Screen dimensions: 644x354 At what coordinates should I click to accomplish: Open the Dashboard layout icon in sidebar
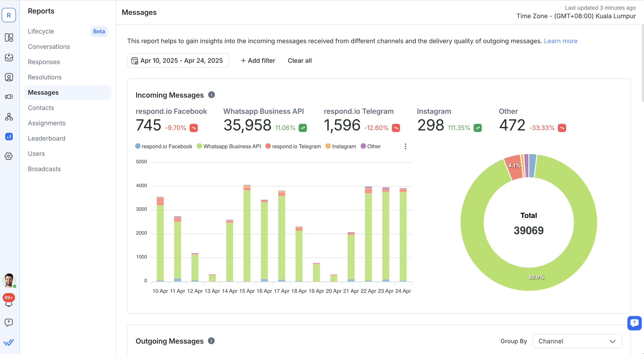tap(9, 38)
